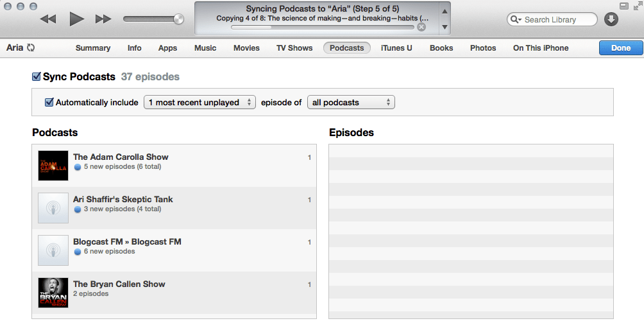Click the rewind playback button
The width and height of the screenshot is (644, 330).
(x=48, y=19)
